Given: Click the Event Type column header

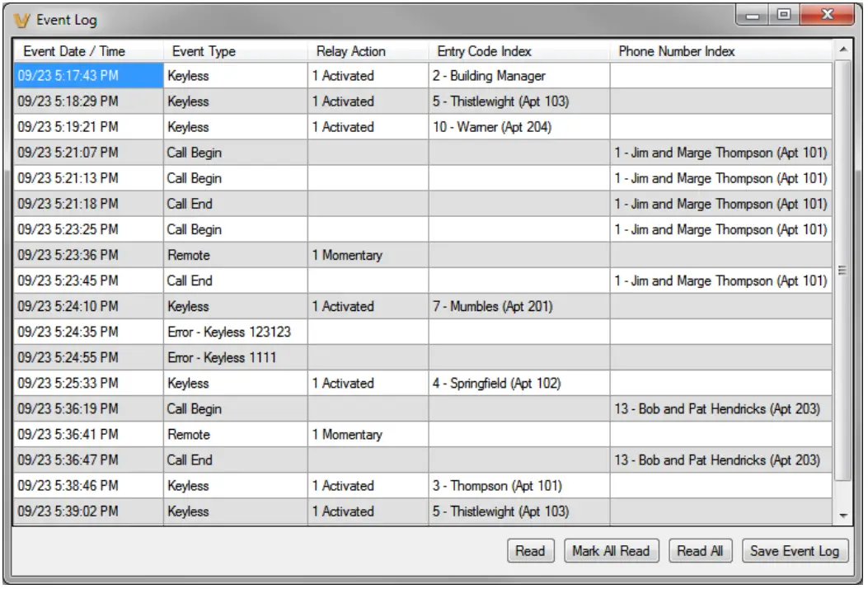Looking at the screenshot, I should coord(204,51).
